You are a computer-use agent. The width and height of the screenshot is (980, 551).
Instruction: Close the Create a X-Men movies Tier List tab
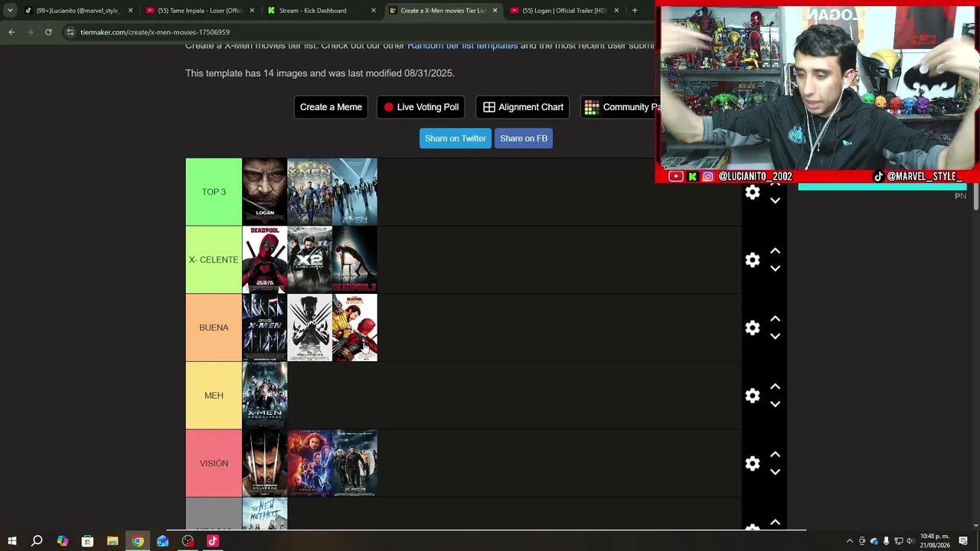coord(495,11)
